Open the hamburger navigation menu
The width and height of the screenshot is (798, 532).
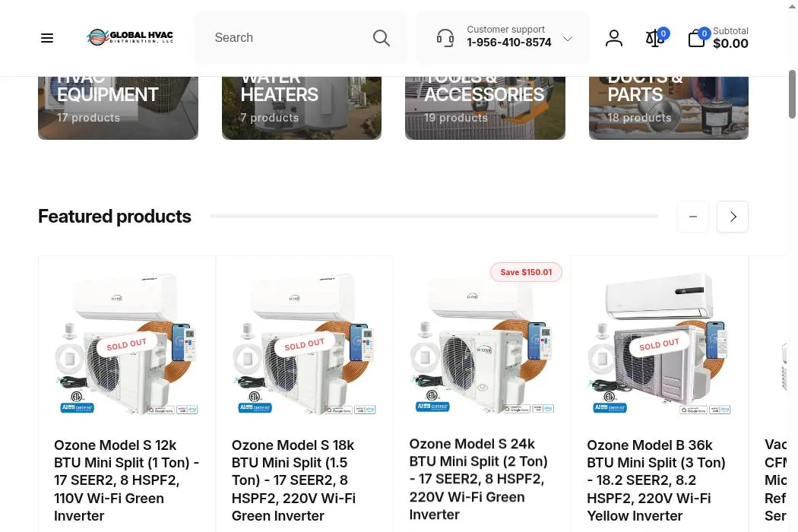click(x=47, y=38)
